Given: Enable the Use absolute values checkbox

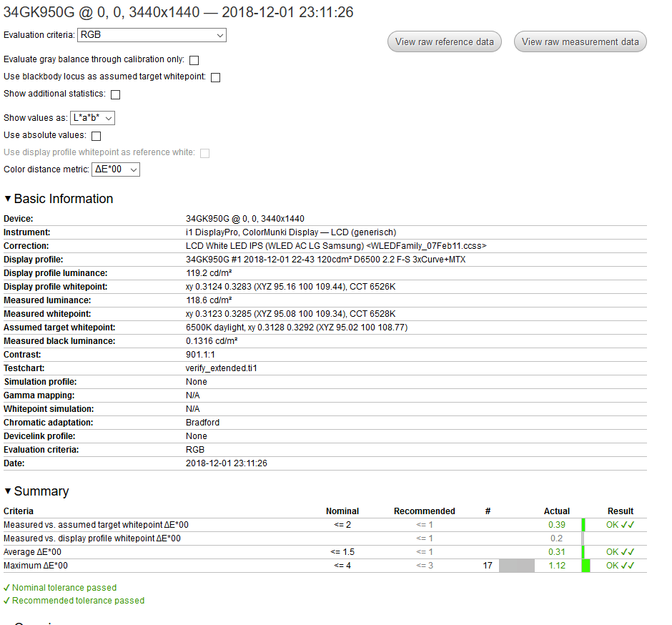Looking at the screenshot, I should pyautogui.click(x=96, y=136).
